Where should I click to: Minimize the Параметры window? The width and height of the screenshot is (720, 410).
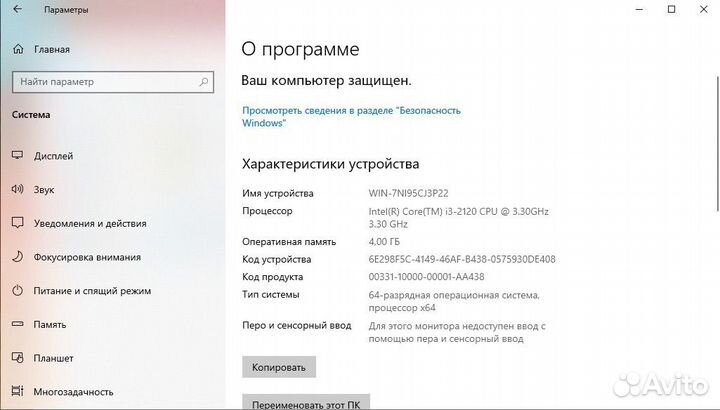(x=639, y=9)
